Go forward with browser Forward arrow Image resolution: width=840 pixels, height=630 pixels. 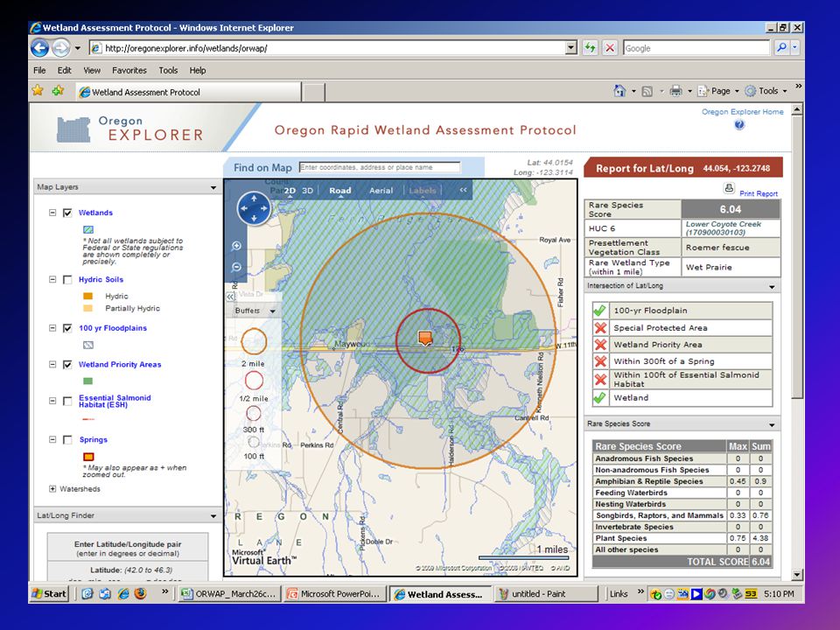(x=61, y=48)
